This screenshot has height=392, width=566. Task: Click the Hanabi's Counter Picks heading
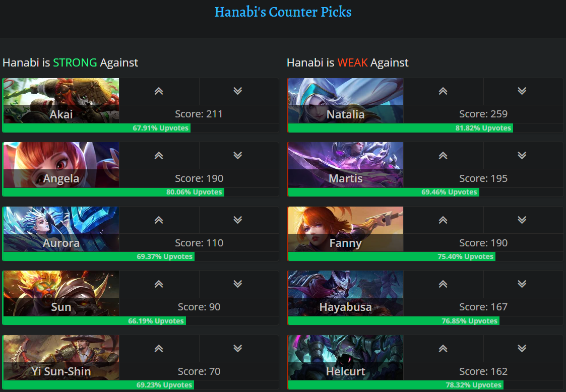(x=283, y=12)
